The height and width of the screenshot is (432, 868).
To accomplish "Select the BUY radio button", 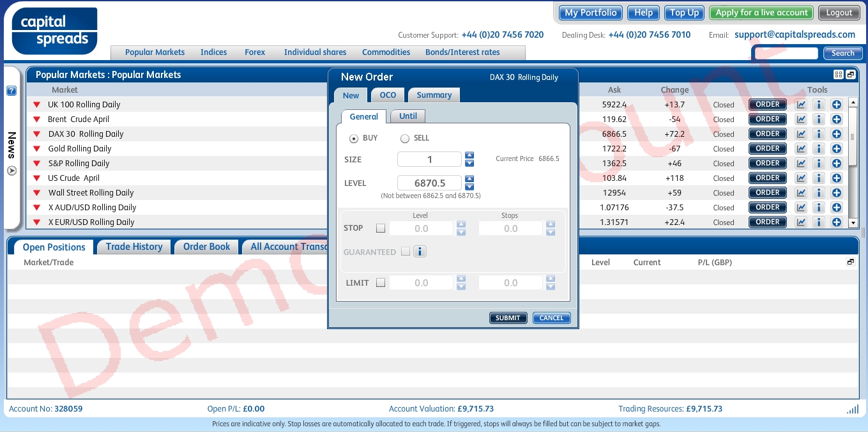I will (x=354, y=139).
